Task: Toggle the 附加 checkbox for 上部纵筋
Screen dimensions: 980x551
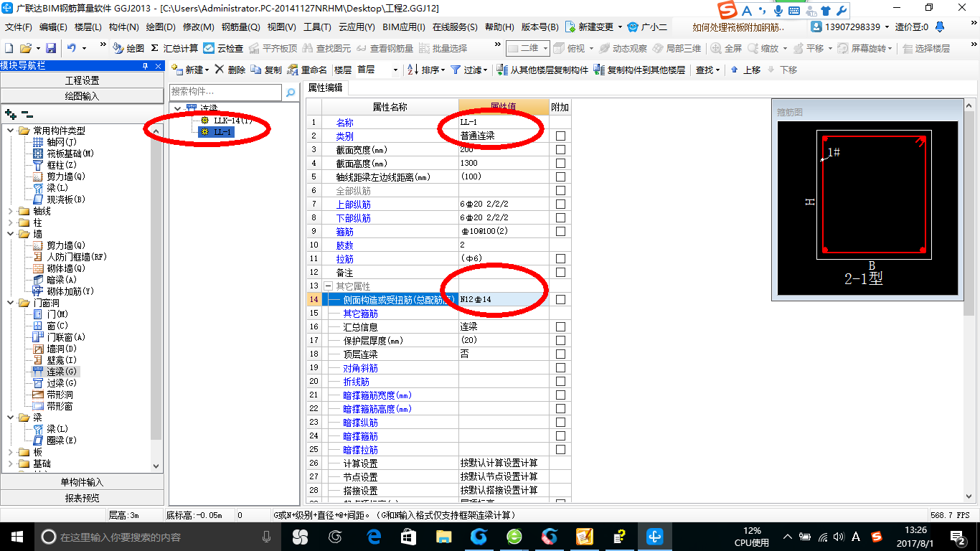Action: coord(560,204)
